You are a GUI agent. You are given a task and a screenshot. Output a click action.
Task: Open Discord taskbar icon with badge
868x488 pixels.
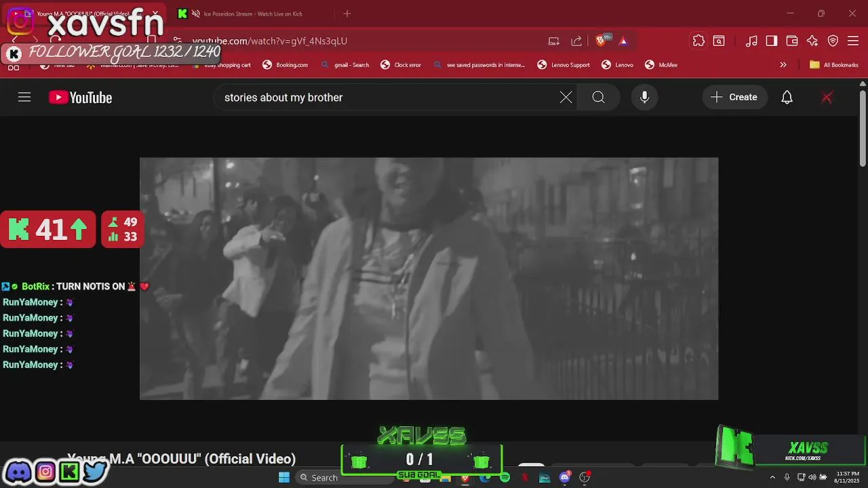pyautogui.click(x=565, y=478)
